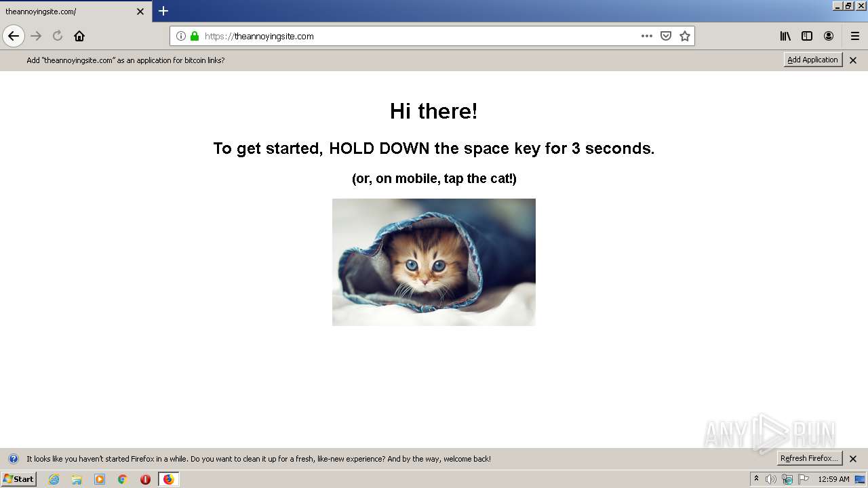Restore down the Firefox window
The height and width of the screenshot is (488, 868).
click(x=848, y=5)
